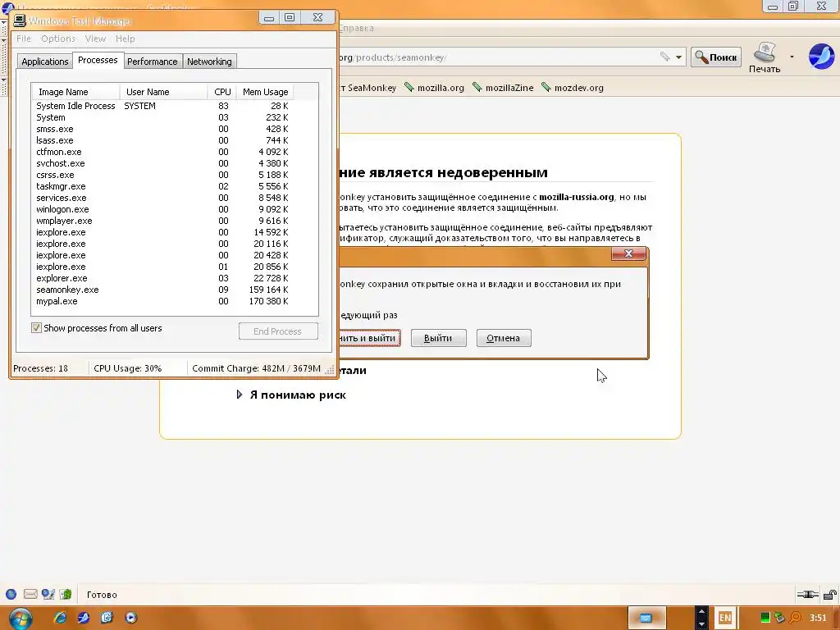Launch Windows Media Player from quick launch
Image resolution: width=840 pixels, height=630 pixels.
(x=130, y=618)
